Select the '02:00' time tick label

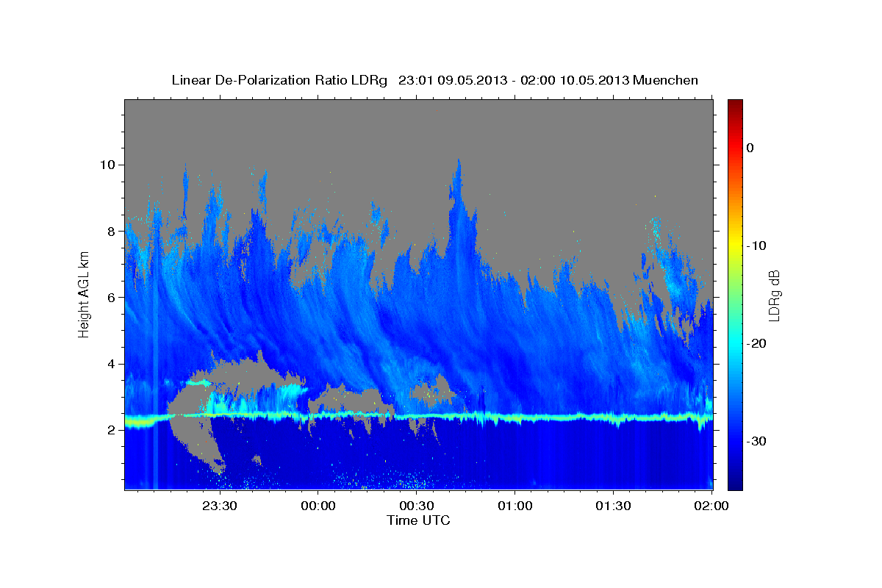tap(712, 506)
